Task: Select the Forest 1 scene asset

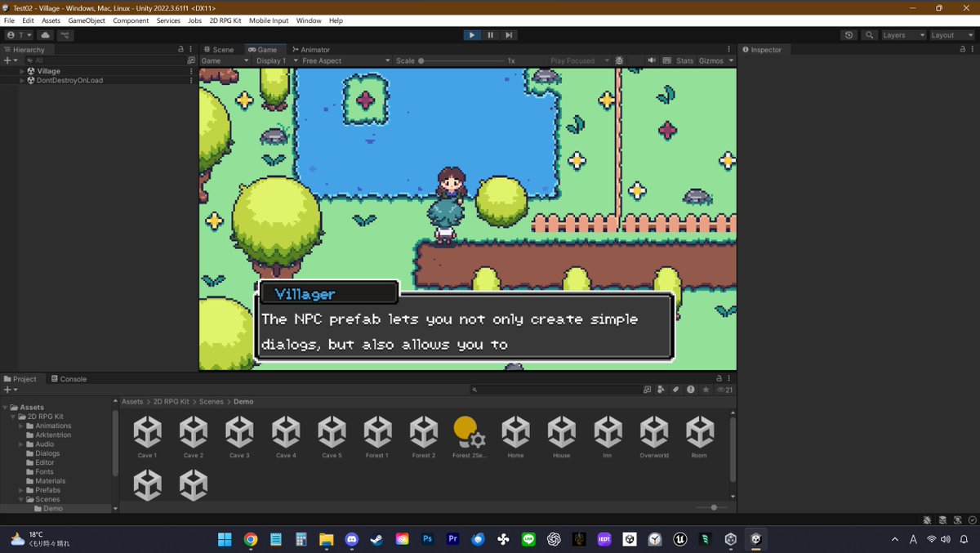Action: (x=377, y=437)
